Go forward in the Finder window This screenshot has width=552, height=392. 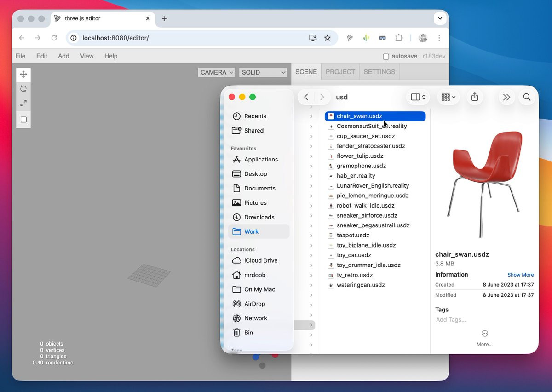[x=322, y=97]
